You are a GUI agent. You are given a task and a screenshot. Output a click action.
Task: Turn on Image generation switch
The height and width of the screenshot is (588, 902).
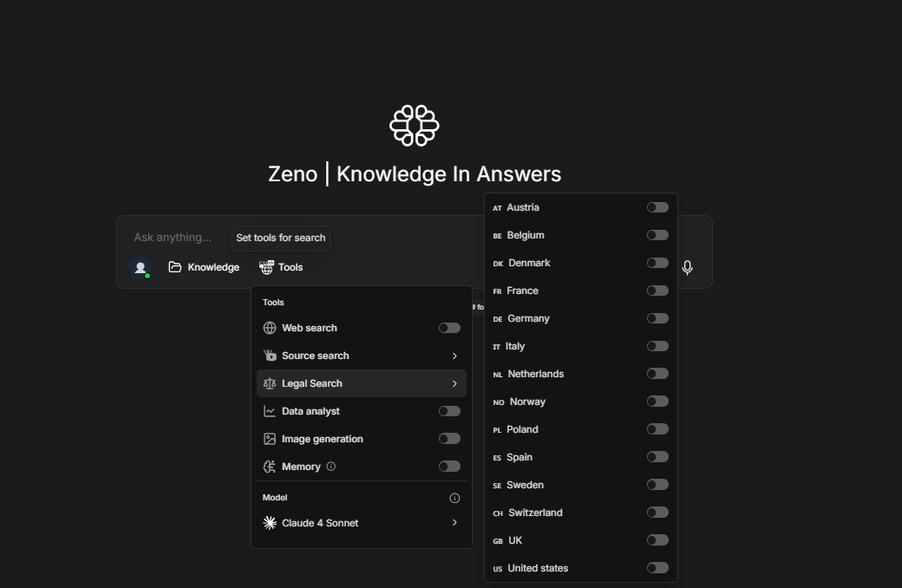(449, 439)
